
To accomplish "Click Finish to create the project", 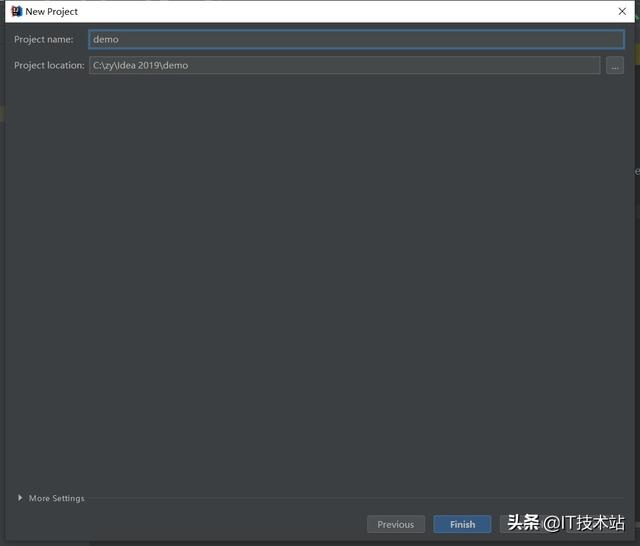I will click(462, 524).
